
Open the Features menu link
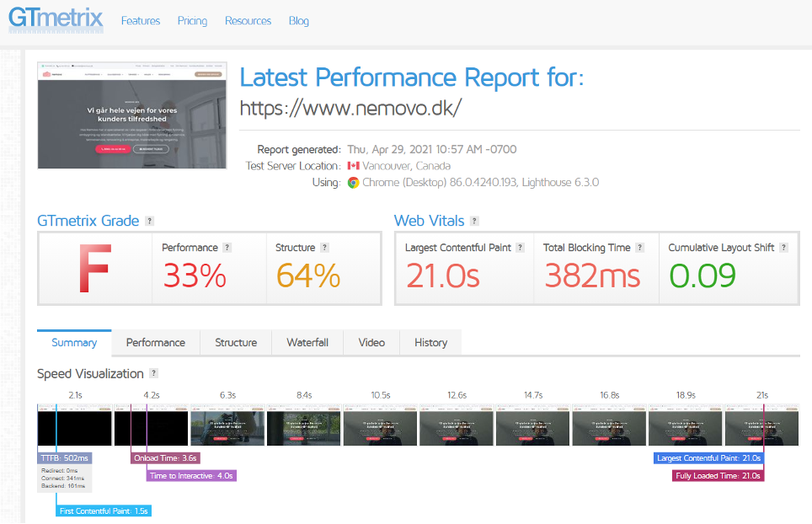point(141,21)
